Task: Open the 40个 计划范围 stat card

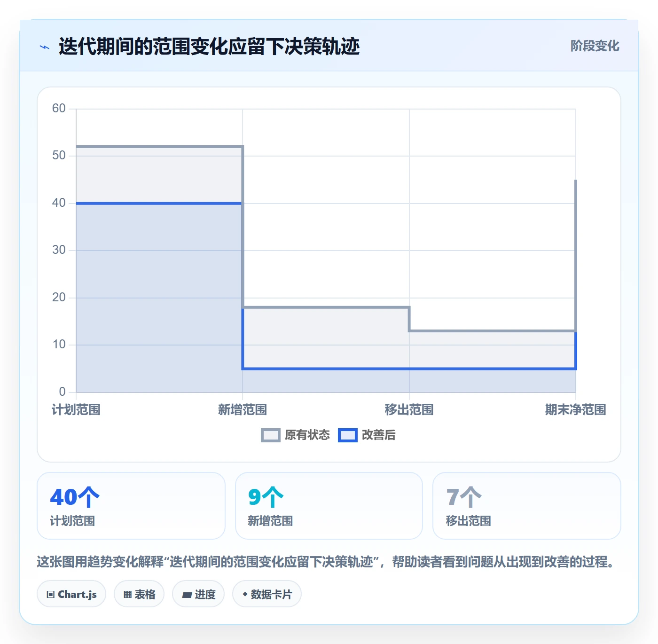Action: pos(131,506)
